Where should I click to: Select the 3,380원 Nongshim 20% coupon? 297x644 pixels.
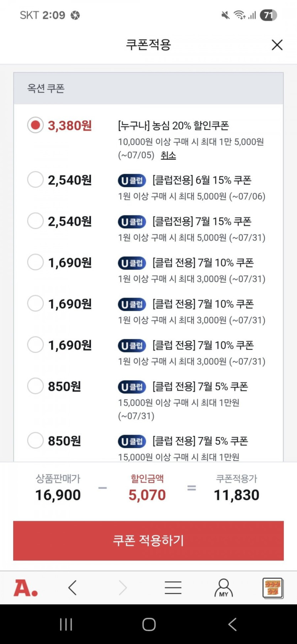tap(36, 125)
